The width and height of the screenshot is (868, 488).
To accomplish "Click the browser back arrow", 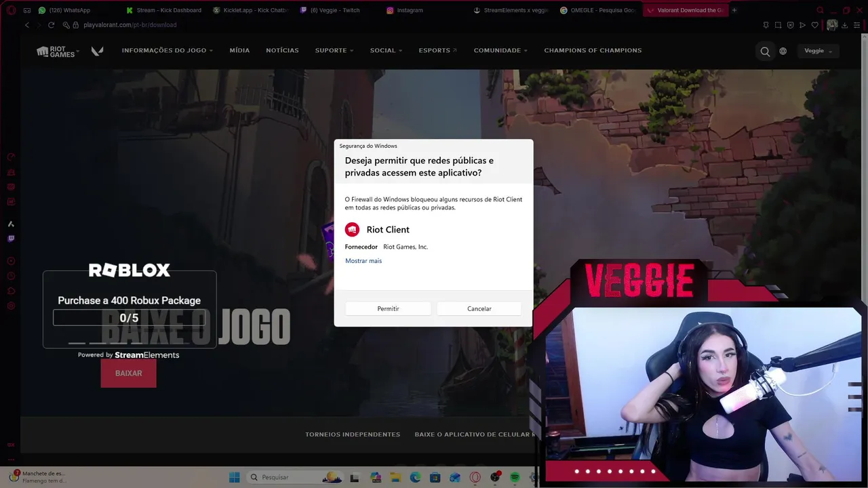I will pyautogui.click(x=27, y=25).
